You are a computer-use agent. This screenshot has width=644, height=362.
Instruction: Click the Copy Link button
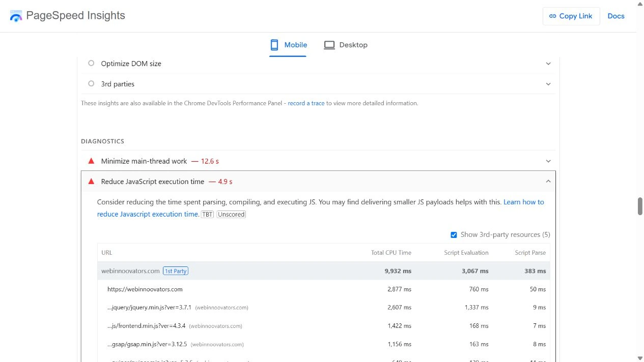point(571,16)
